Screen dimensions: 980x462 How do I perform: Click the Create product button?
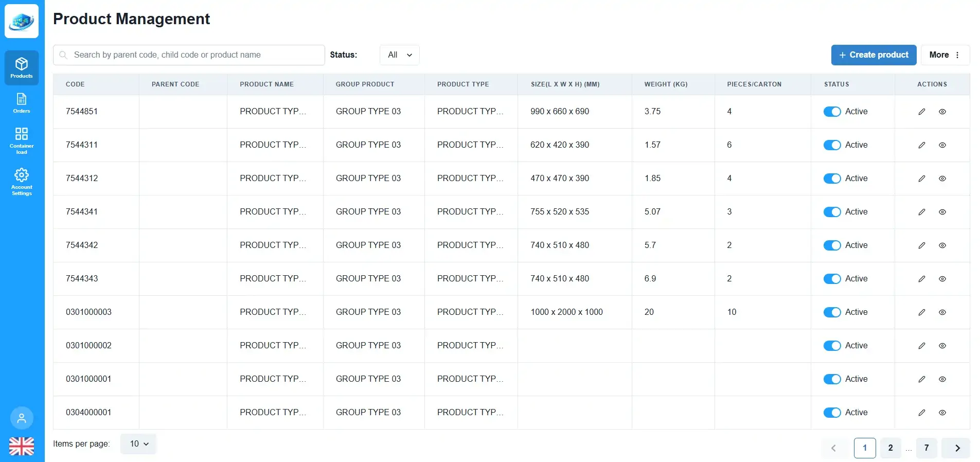874,55
